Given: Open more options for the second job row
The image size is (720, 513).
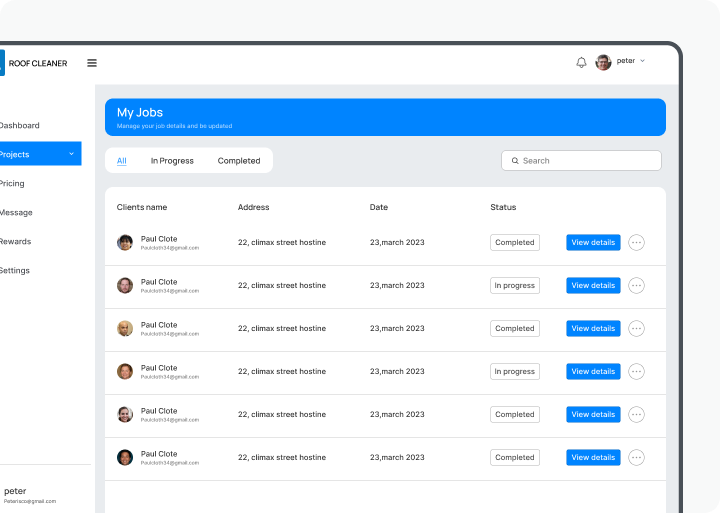Looking at the screenshot, I should pos(636,285).
